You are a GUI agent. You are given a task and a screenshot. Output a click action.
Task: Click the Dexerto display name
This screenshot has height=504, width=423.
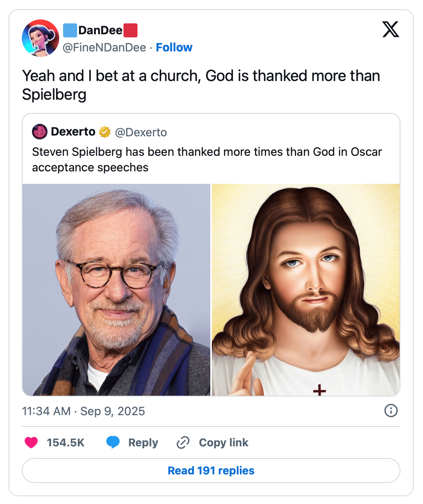pyautogui.click(x=73, y=132)
